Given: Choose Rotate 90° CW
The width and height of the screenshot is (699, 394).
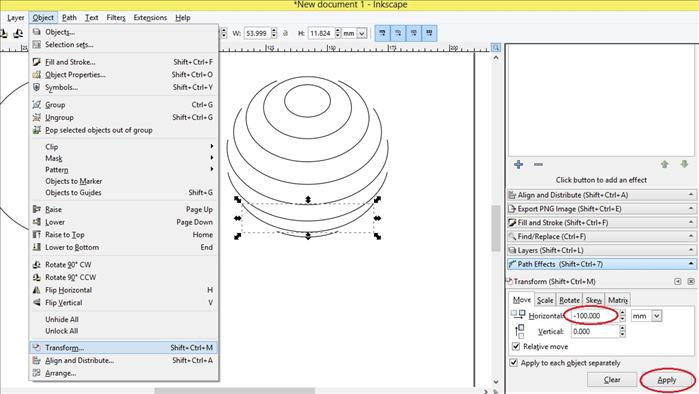Looking at the screenshot, I should tap(124, 265).
